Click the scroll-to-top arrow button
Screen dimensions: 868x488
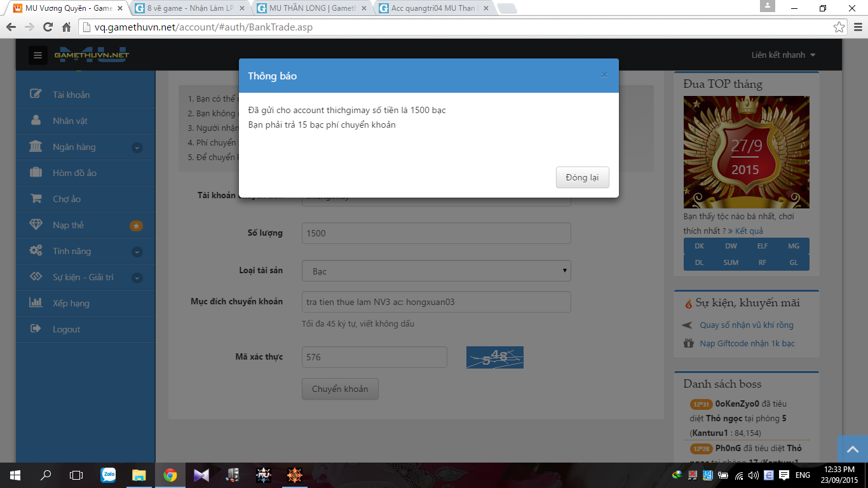point(852,449)
